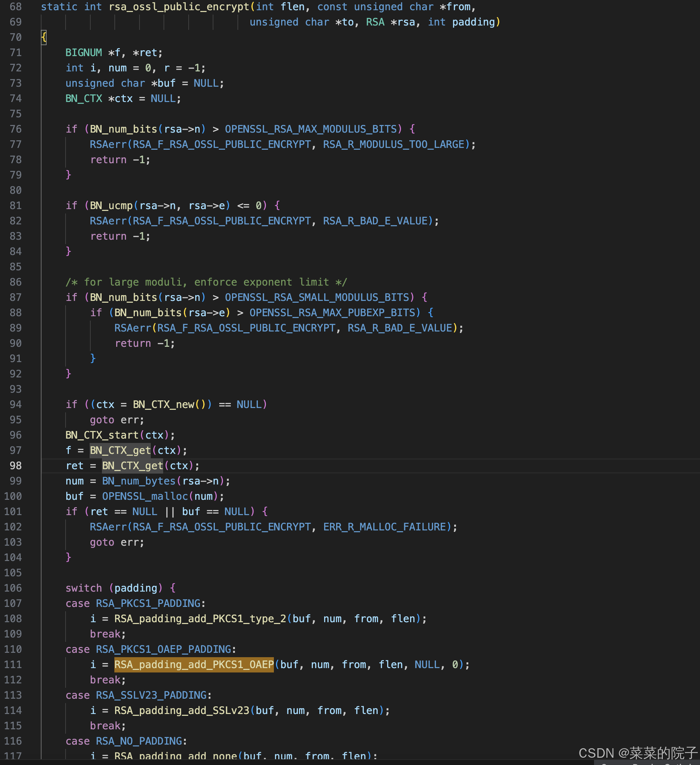Click the 'for large moduli' comment

(206, 282)
